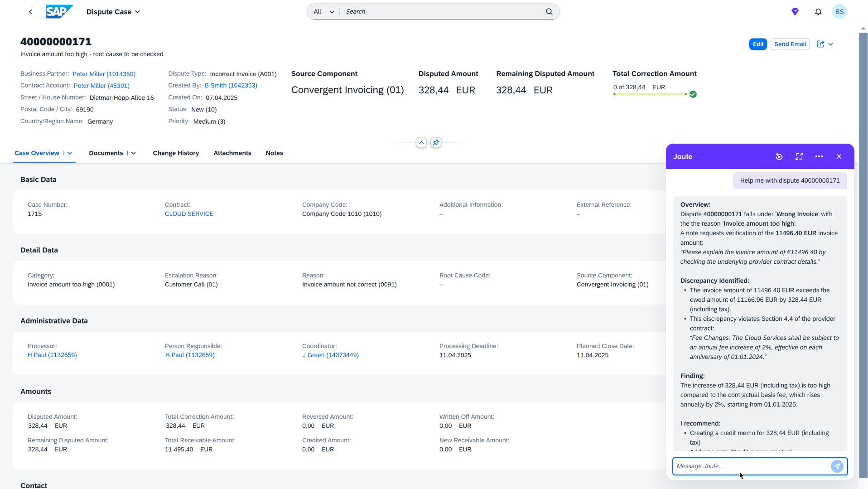Toggle the header pin button
The width and height of the screenshot is (868, 489).
point(435,143)
